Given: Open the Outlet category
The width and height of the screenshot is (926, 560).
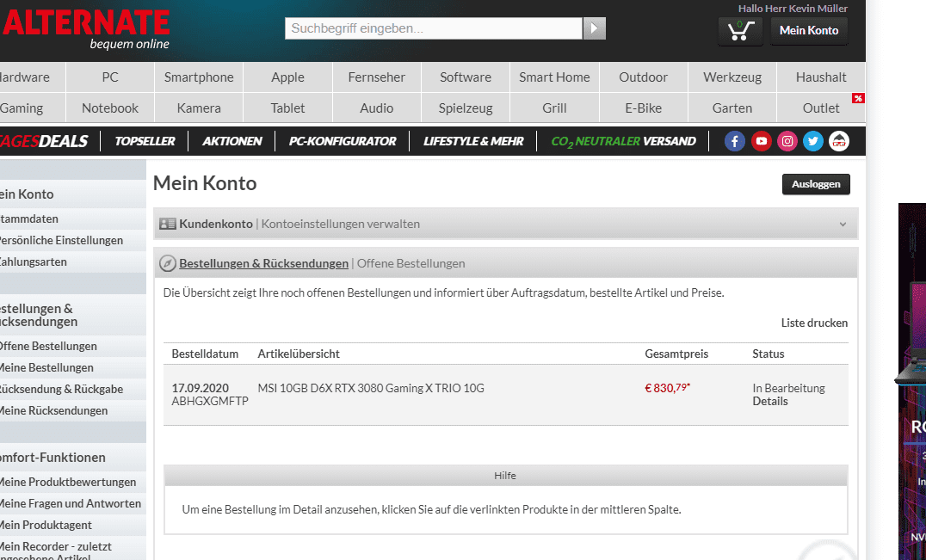Looking at the screenshot, I should pyautogui.click(x=821, y=108).
